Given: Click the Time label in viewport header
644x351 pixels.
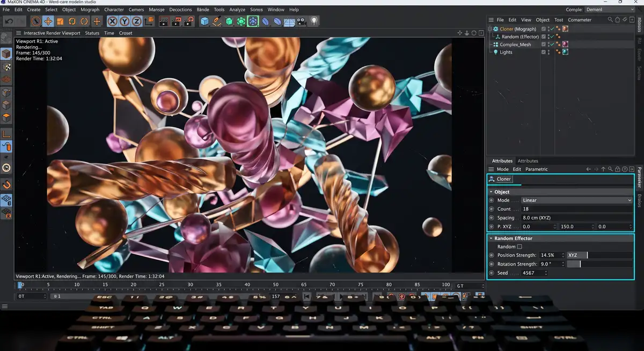Looking at the screenshot, I should coord(109,33).
